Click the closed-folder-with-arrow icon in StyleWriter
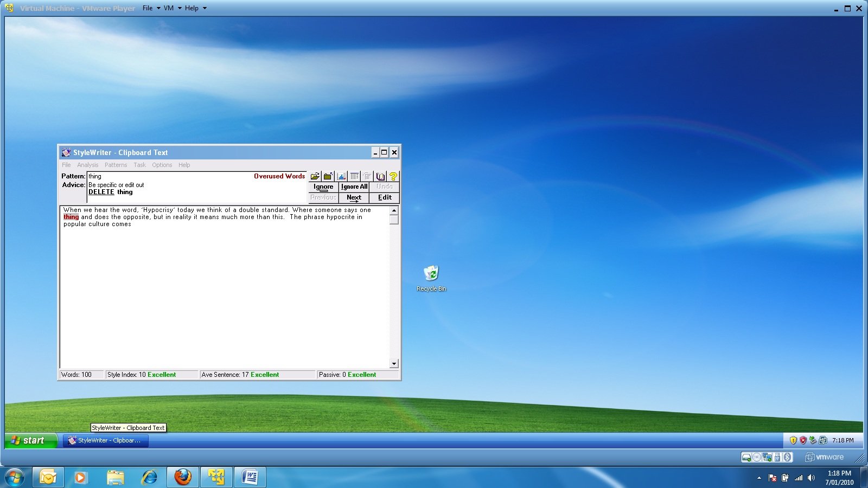This screenshot has width=868, height=488. (x=328, y=176)
